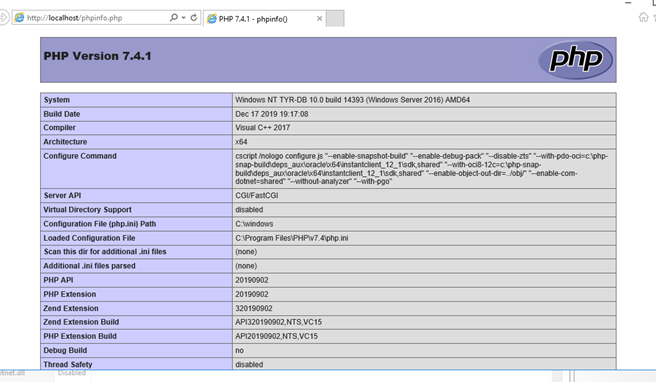Viewport: 656px width, 382px height.
Task: Select the x64 architecture value
Action: pyautogui.click(x=241, y=142)
